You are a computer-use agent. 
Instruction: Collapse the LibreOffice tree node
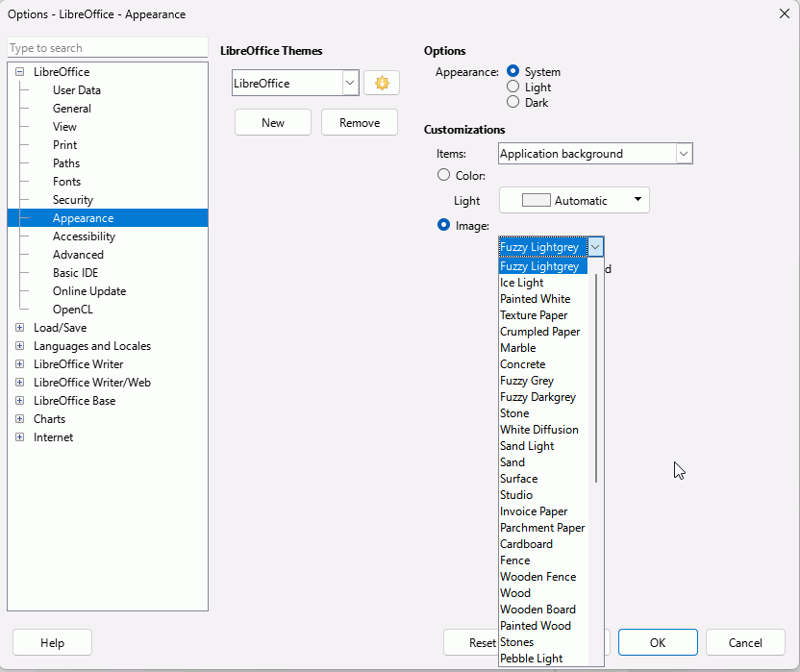point(19,72)
